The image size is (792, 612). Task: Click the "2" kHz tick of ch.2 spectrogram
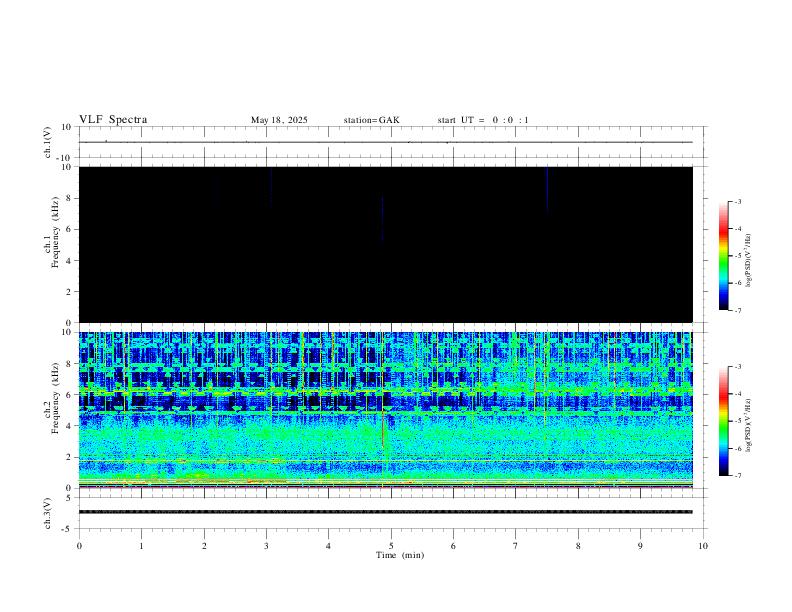[69, 457]
